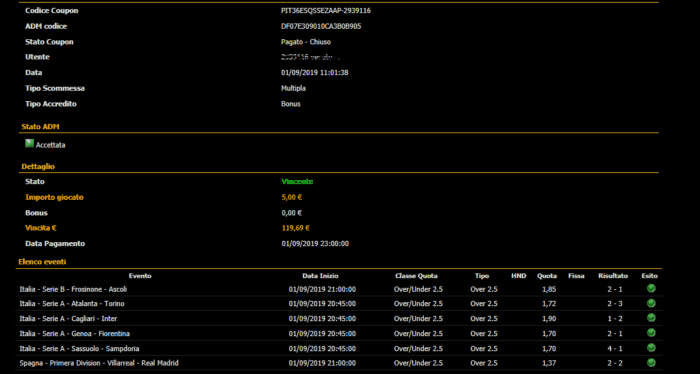700x374 pixels.
Task: Click the Classe Quota column header
Action: pyautogui.click(x=416, y=276)
